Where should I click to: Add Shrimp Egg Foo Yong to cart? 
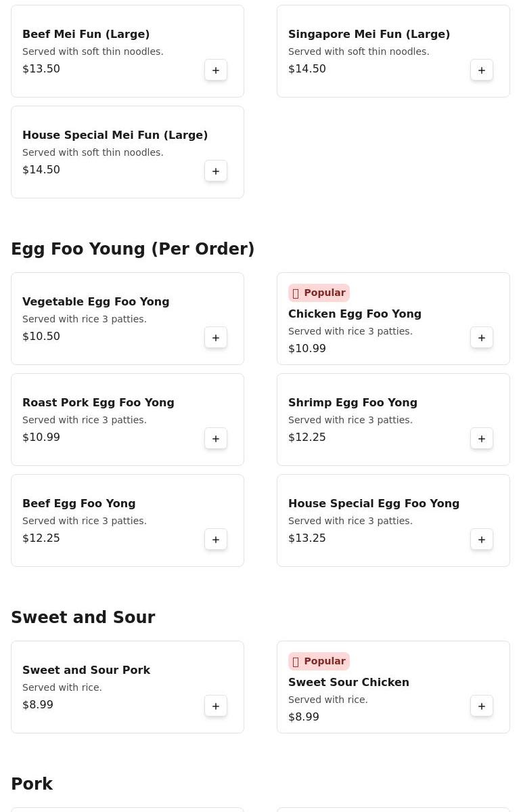482,439
